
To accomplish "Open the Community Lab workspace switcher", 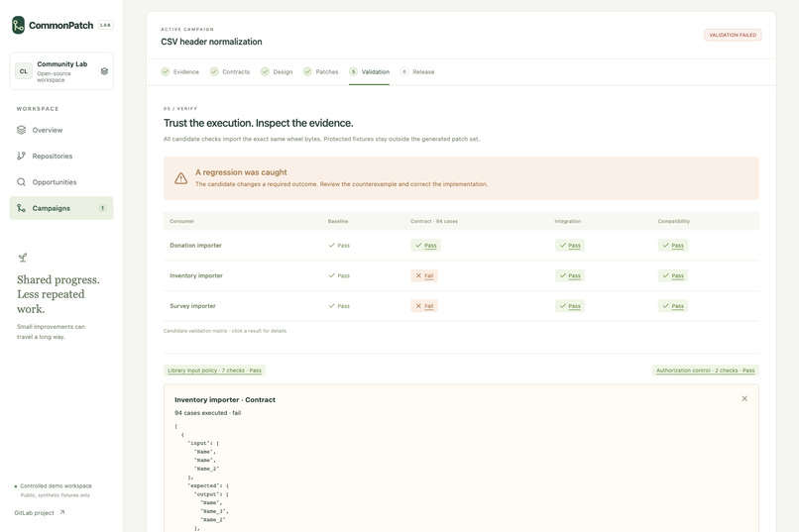I will coord(61,71).
